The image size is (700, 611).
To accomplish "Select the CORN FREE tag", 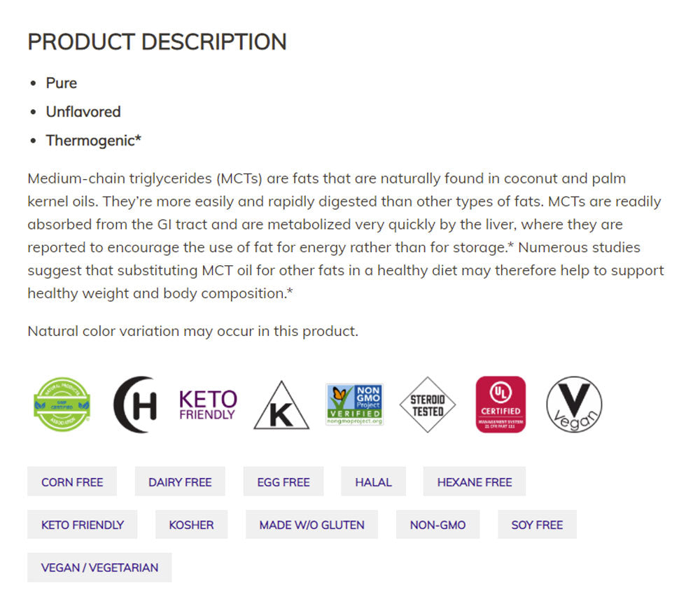I will click(72, 482).
